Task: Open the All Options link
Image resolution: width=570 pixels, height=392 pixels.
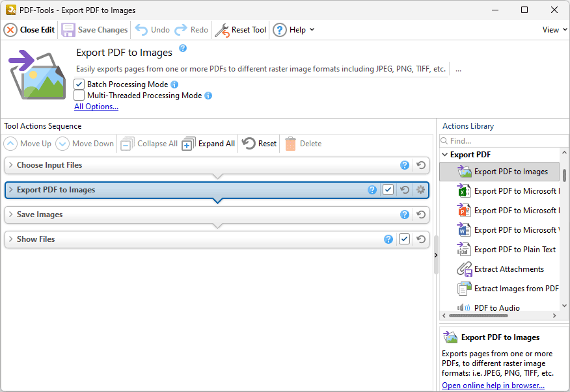Action: tap(96, 107)
